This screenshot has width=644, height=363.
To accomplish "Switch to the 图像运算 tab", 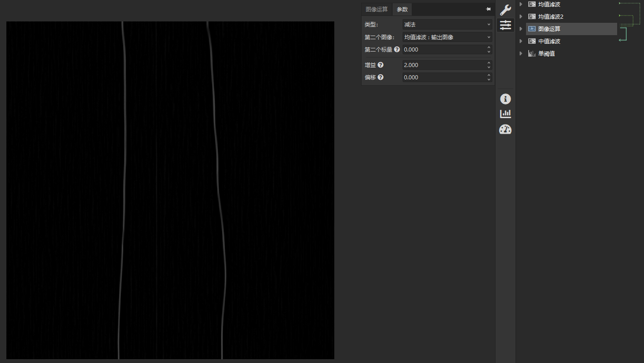I will (377, 9).
